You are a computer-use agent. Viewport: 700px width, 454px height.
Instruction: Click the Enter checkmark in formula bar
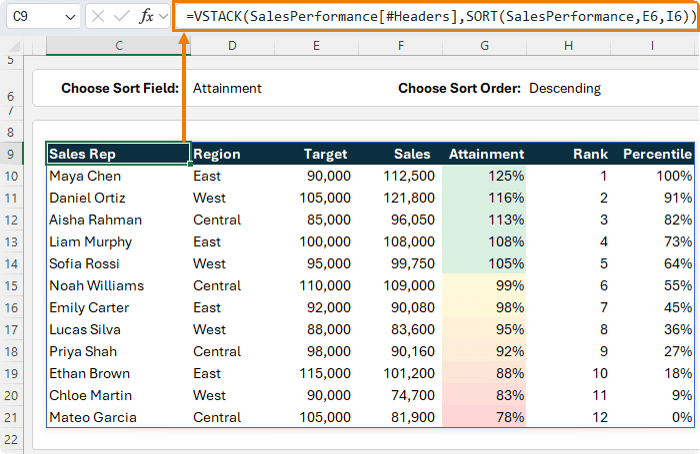click(121, 17)
